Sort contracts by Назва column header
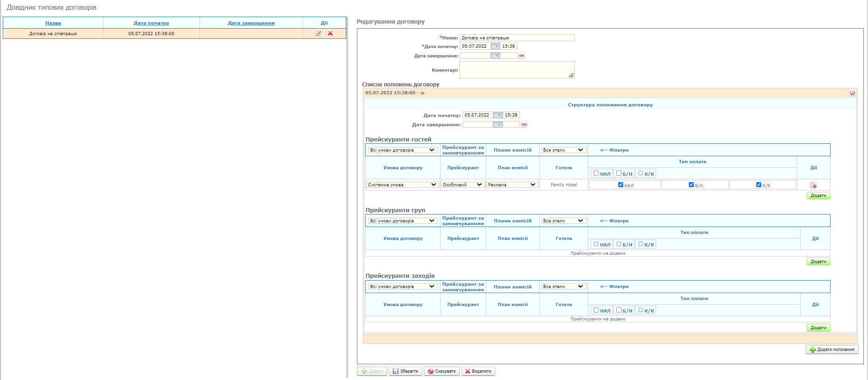This screenshot has height=380, width=868. click(53, 23)
